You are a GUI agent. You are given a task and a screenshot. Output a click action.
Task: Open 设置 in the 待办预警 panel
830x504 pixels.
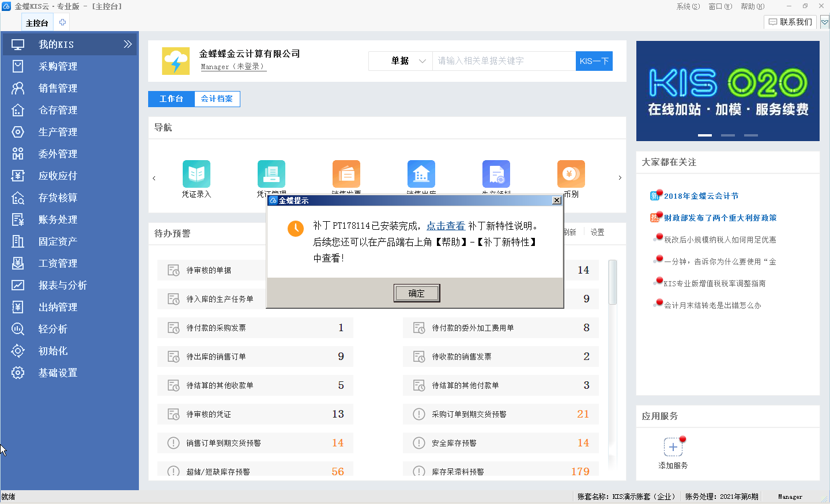597,232
